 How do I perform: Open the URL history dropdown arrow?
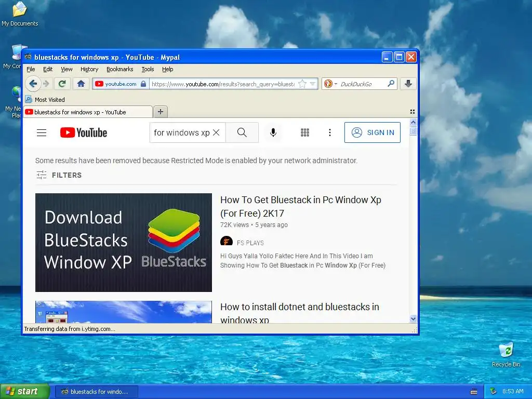click(312, 84)
